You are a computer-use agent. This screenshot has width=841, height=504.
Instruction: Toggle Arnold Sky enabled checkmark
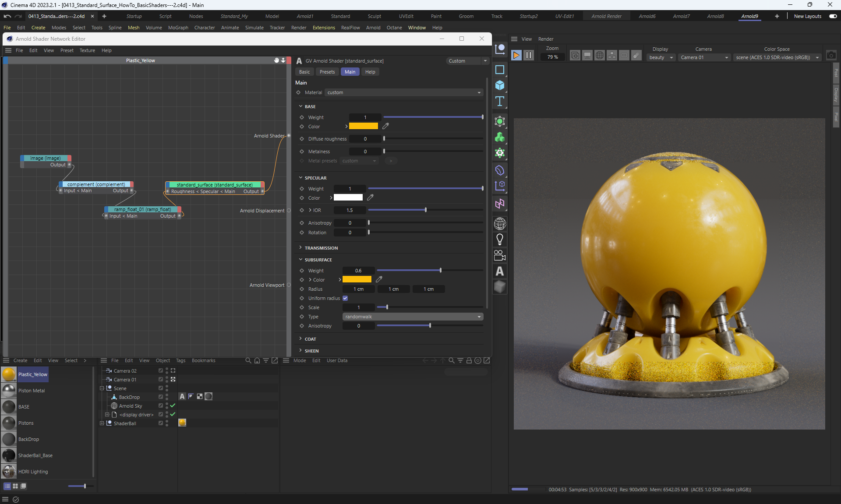click(x=173, y=405)
